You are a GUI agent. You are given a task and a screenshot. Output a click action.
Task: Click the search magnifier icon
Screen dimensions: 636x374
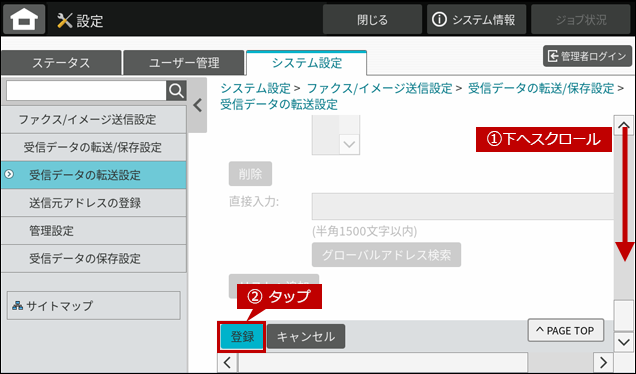tap(176, 90)
